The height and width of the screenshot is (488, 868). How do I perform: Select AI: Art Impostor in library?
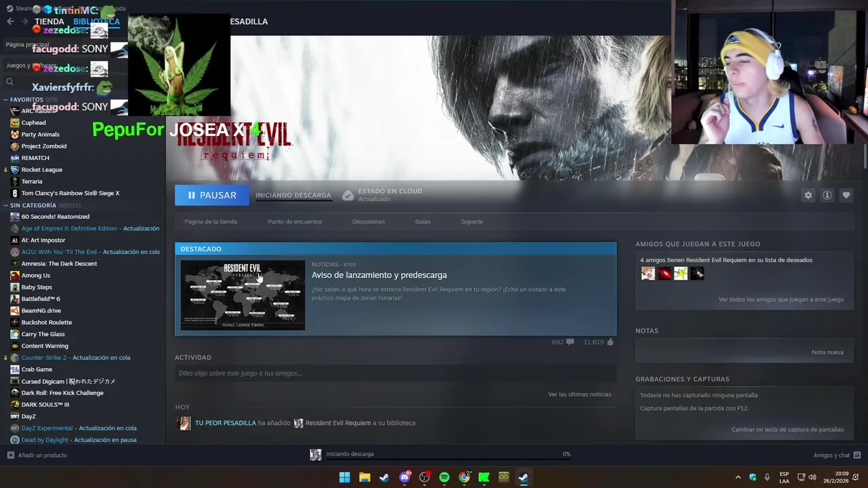[43, 240]
